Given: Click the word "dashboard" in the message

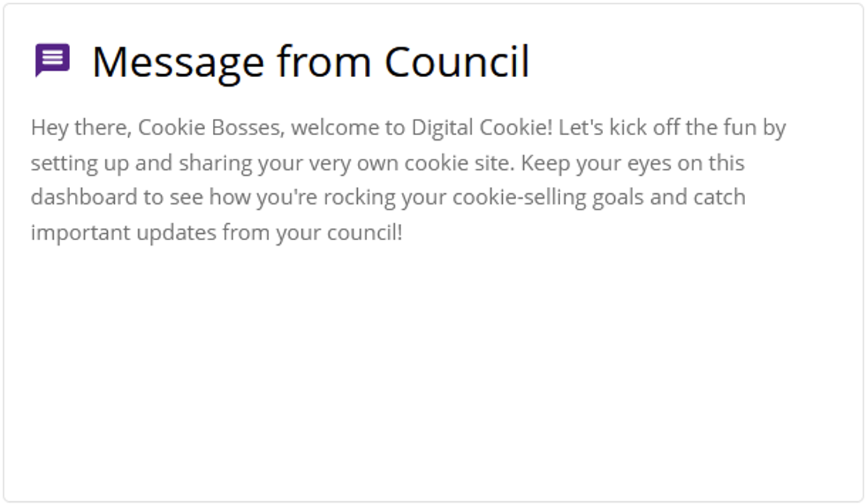Looking at the screenshot, I should [x=84, y=197].
